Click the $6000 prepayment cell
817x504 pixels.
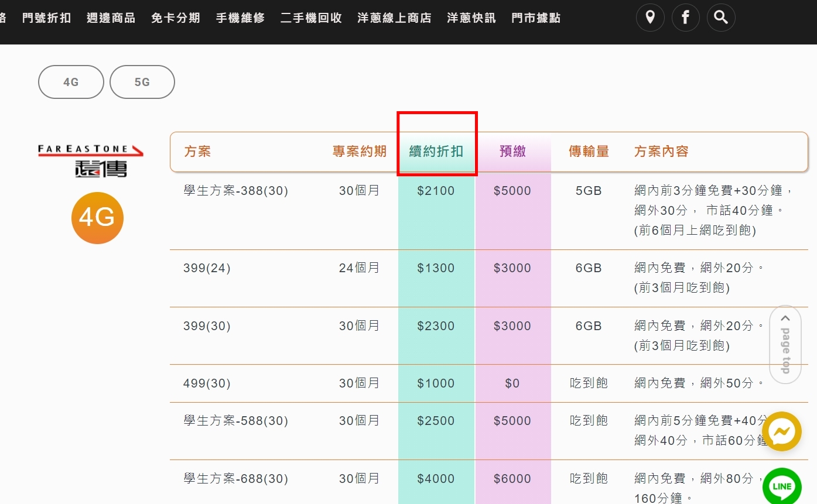(512, 479)
